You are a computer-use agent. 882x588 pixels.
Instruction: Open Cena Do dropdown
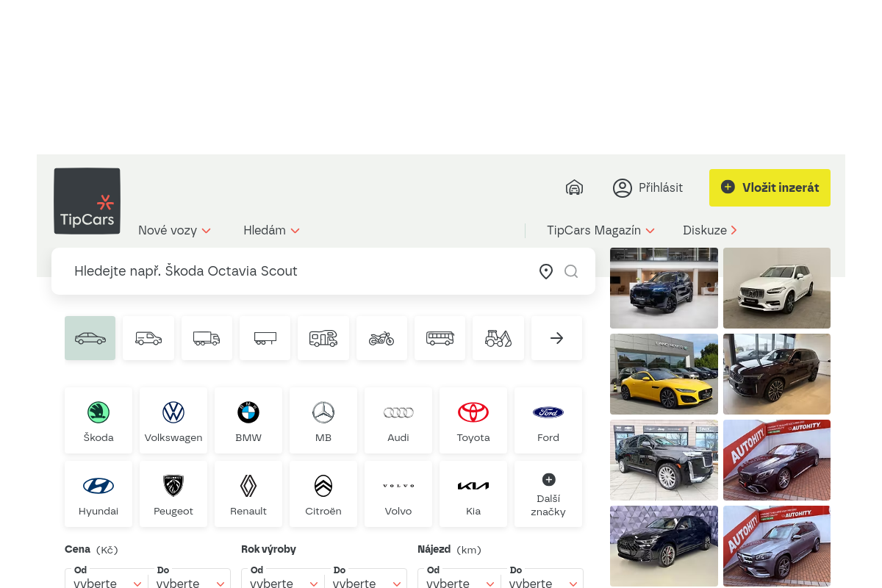coord(190,578)
